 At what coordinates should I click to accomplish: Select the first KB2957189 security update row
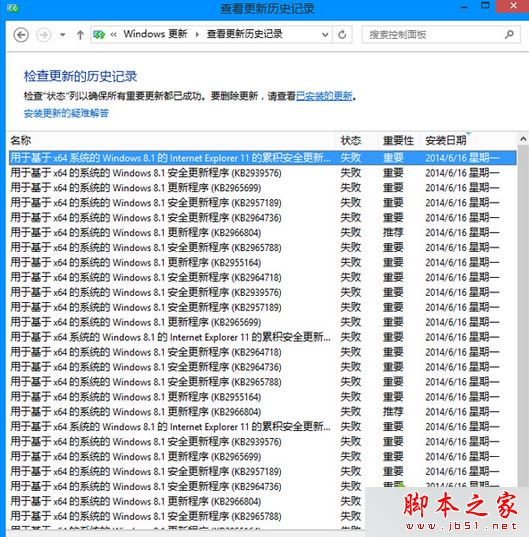(x=263, y=203)
